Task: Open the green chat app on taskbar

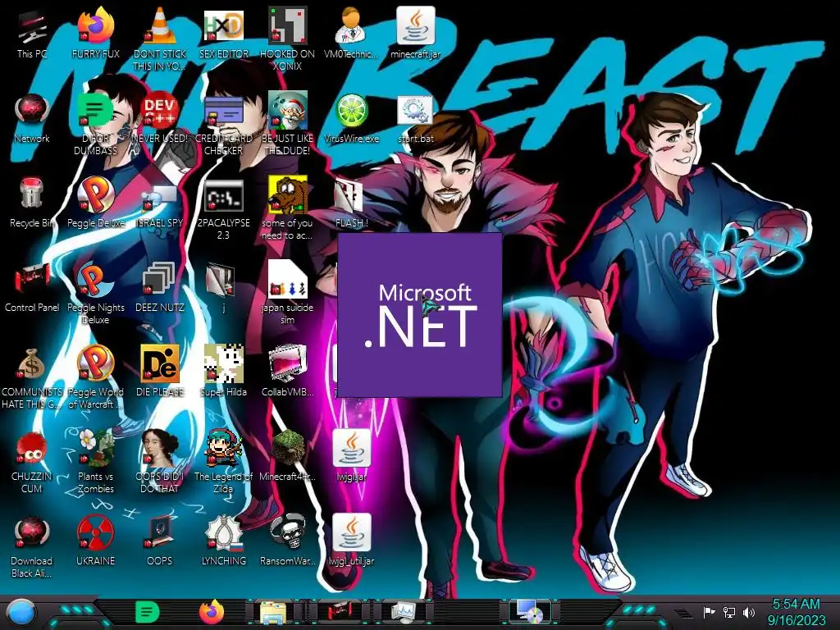Action: 147,612
